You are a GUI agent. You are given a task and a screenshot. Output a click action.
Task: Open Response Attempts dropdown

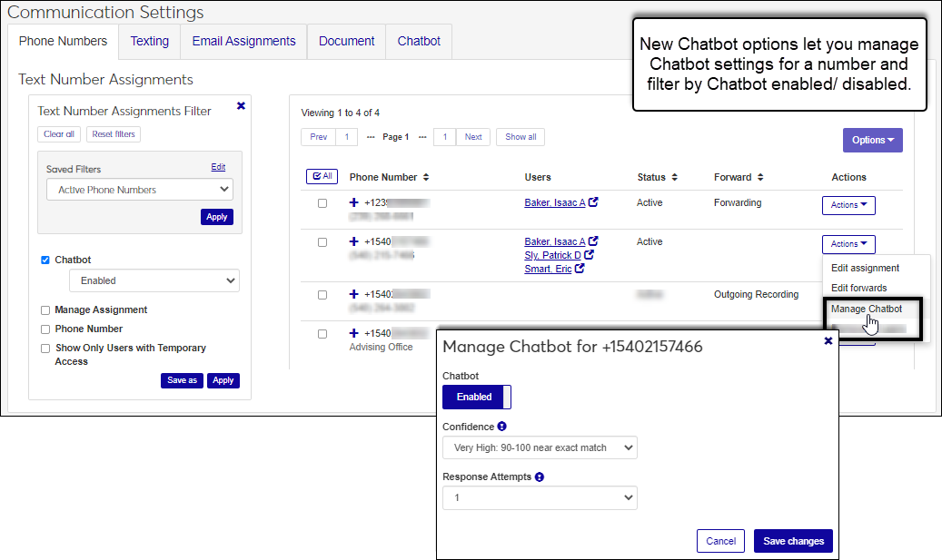(x=540, y=498)
